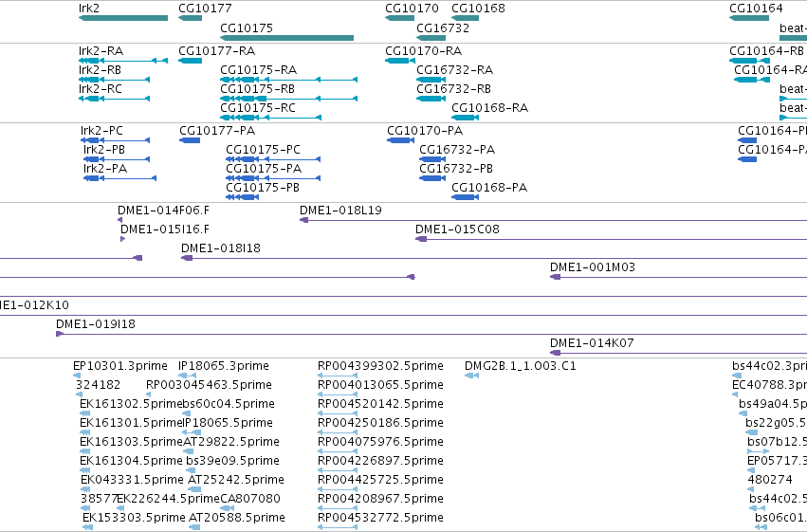The width and height of the screenshot is (807, 532).
Task: Click EST RP004226897.5prime
Action: pos(338,470)
